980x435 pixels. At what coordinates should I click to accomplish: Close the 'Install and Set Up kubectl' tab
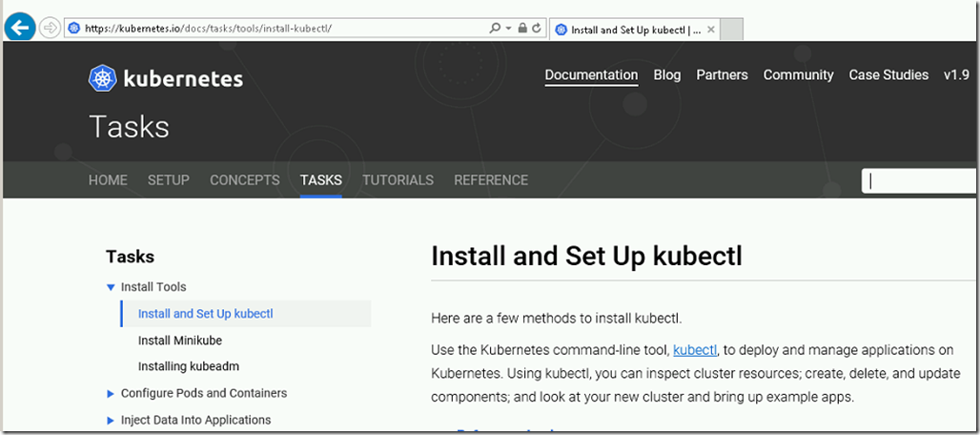coord(710,30)
